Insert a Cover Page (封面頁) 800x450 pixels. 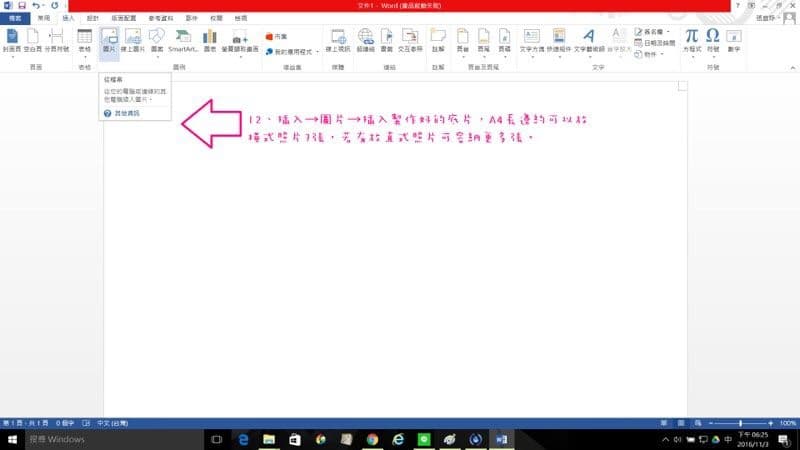coord(12,40)
